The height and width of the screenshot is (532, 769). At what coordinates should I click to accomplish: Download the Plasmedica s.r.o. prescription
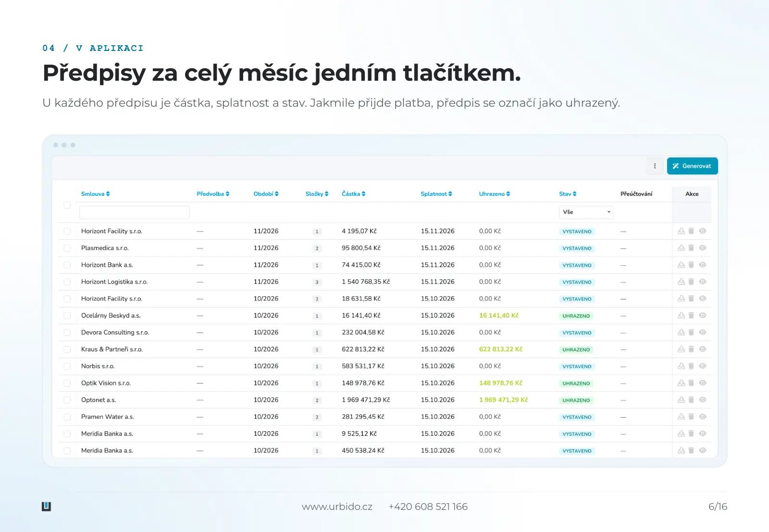tap(681, 248)
